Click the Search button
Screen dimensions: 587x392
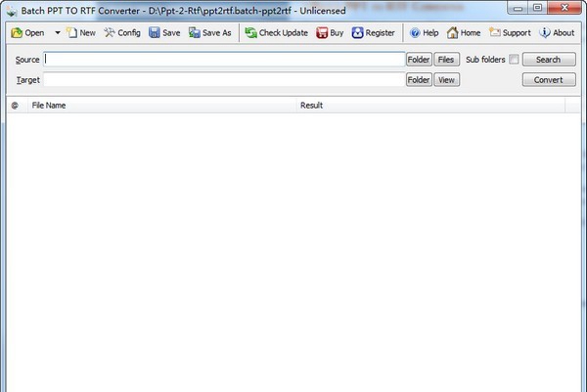click(x=549, y=60)
